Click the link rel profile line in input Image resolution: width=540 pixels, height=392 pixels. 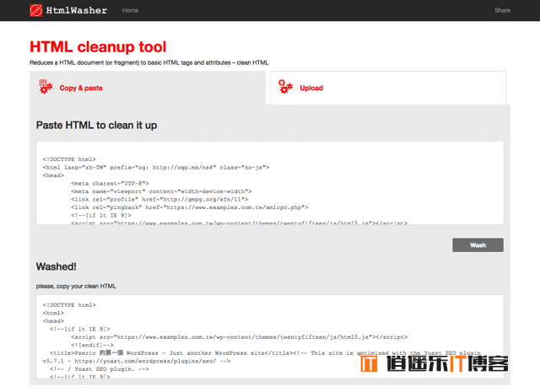point(159,200)
